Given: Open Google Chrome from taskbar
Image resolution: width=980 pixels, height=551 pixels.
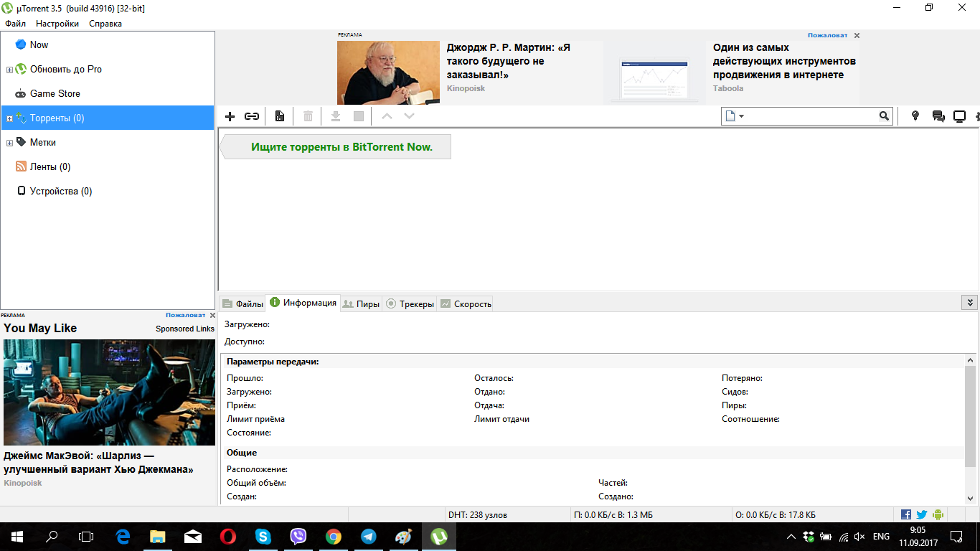Looking at the screenshot, I should click(334, 537).
